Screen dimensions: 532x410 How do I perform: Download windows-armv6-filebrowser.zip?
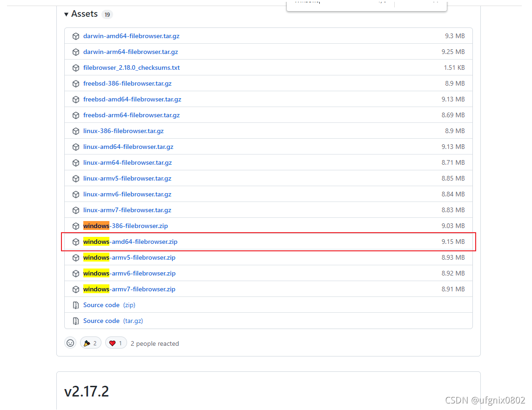click(129, 273)
